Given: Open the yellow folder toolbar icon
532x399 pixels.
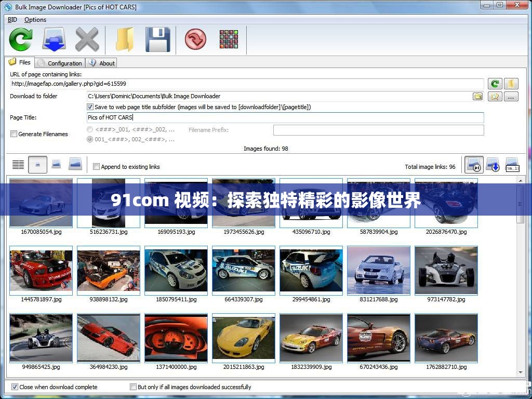Looking at the screenshot, I should [x=125, y=39].
